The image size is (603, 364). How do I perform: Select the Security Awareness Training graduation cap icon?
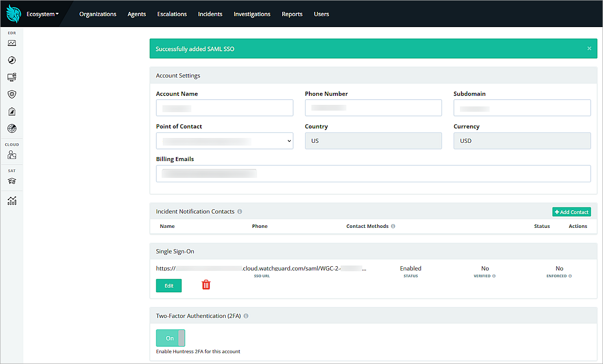12,177
